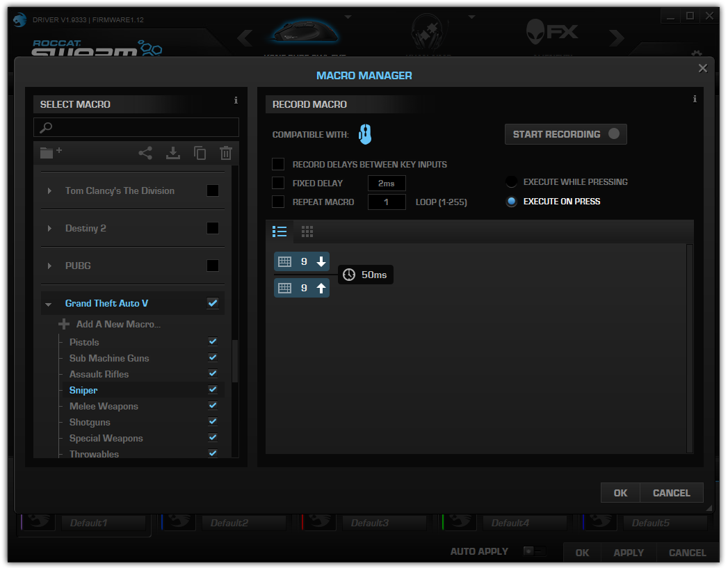Image resolution: width=728 pixels, height=568 pixels.
Task: Expand the PUBG folder
Action: 49,266
